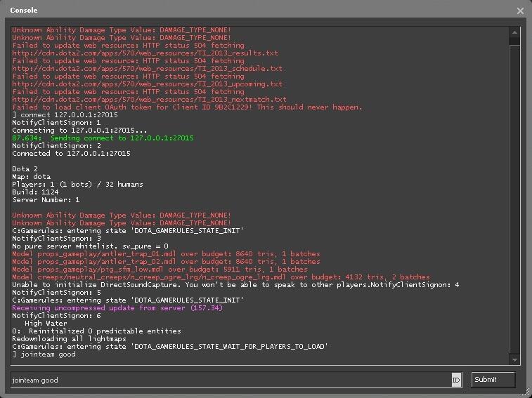532x398 pixels.
Task: Click the '] connect 127.0.0.1:27015' command line
Action: tap(65, 115)
